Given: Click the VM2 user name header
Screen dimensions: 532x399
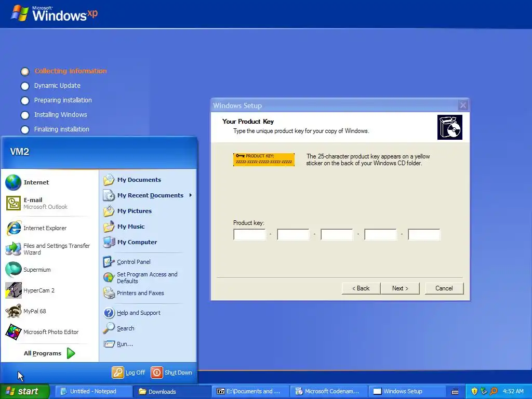Looking at the screenshot, I should [x=20, y=152].
